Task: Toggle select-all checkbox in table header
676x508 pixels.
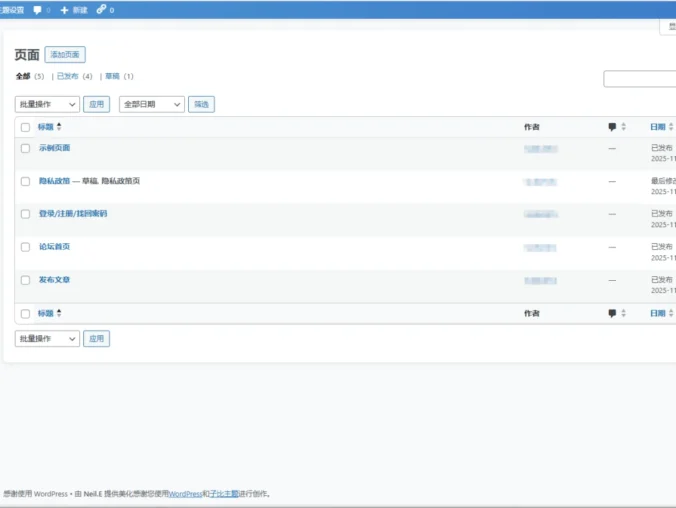Action: click(26, 127)
